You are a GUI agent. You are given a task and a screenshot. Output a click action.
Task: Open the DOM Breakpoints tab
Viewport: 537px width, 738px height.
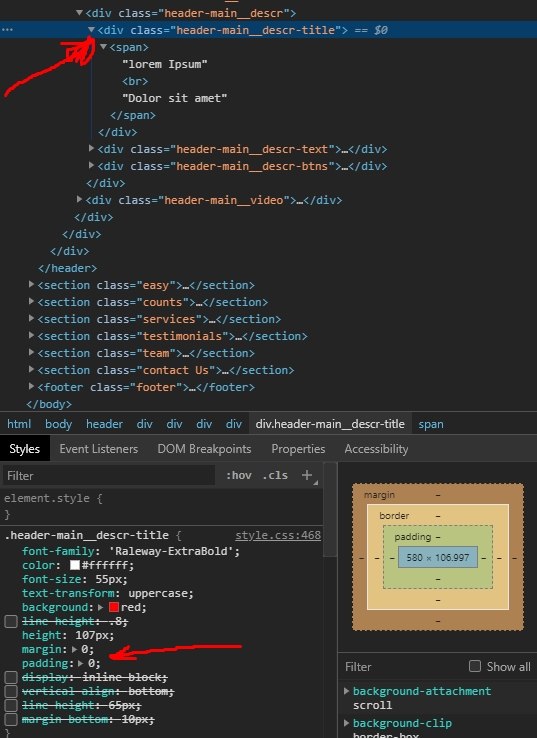point(204,449)
